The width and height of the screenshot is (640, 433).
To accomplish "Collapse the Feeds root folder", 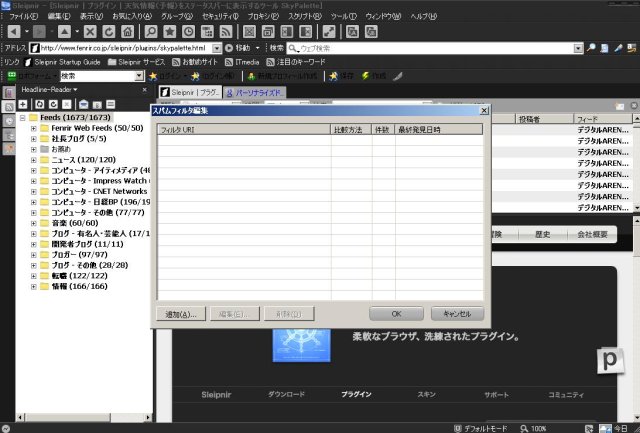I will click(22, 118).
